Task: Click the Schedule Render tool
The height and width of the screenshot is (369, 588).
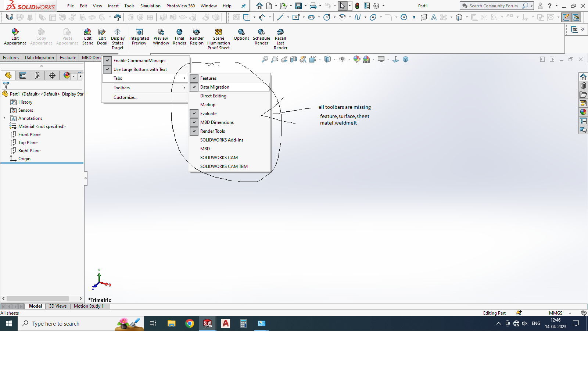Action: [262, 37]
